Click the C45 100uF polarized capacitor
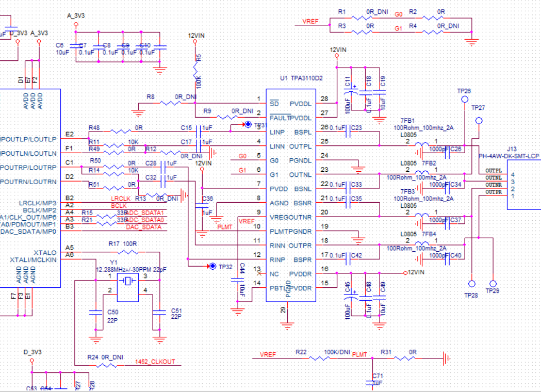 (x=351, y=298)
